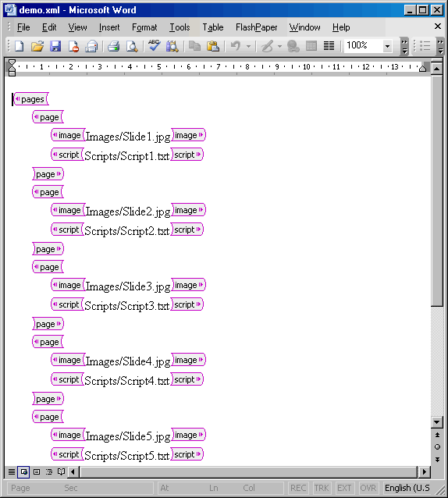Expand Standard toolbar options chevron
This screenshot has width=448, height=498.
pyautogui.click(x=404, y=46)
